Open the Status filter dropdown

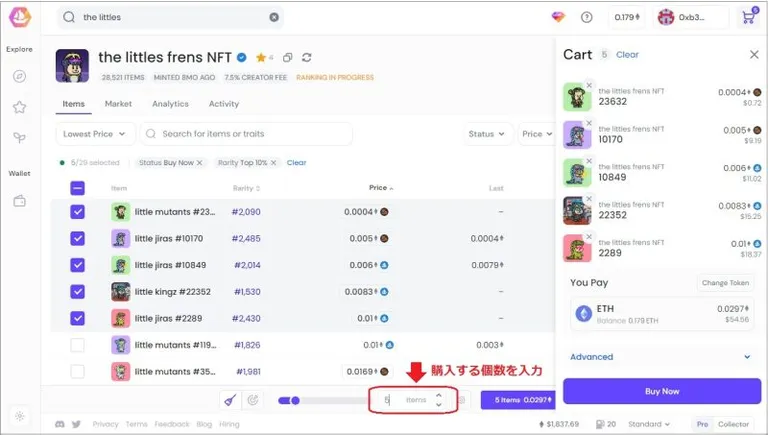pyautogui.click(x=487, y=134)
